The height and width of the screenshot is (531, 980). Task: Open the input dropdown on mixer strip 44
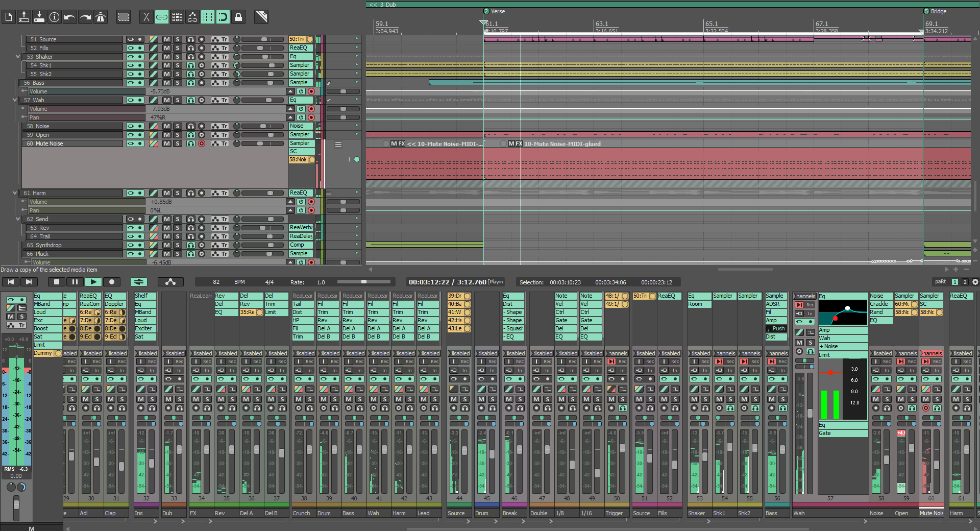[459, 353]
